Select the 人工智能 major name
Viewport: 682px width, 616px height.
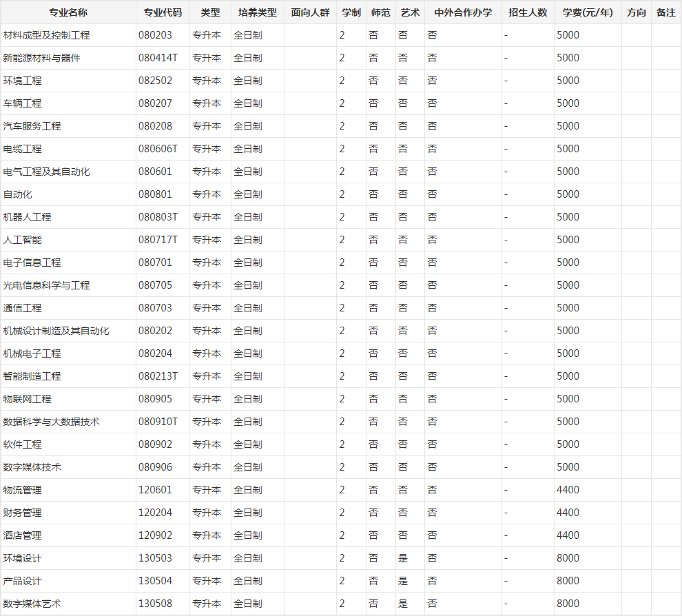pos(22,240)
